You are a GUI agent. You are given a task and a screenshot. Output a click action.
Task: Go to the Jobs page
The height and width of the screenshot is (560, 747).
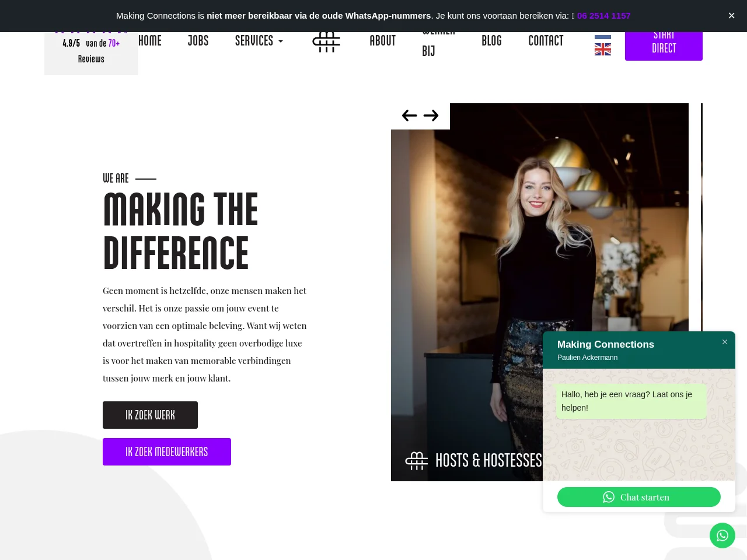pyautogui.click(x=198, y=41)
